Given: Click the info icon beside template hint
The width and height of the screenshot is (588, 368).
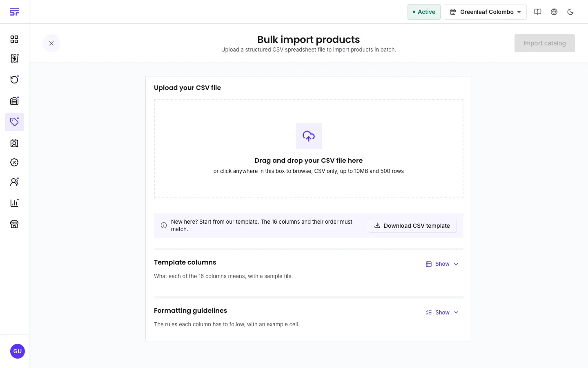Looking at the screenshot, I should tap(164, 225).
